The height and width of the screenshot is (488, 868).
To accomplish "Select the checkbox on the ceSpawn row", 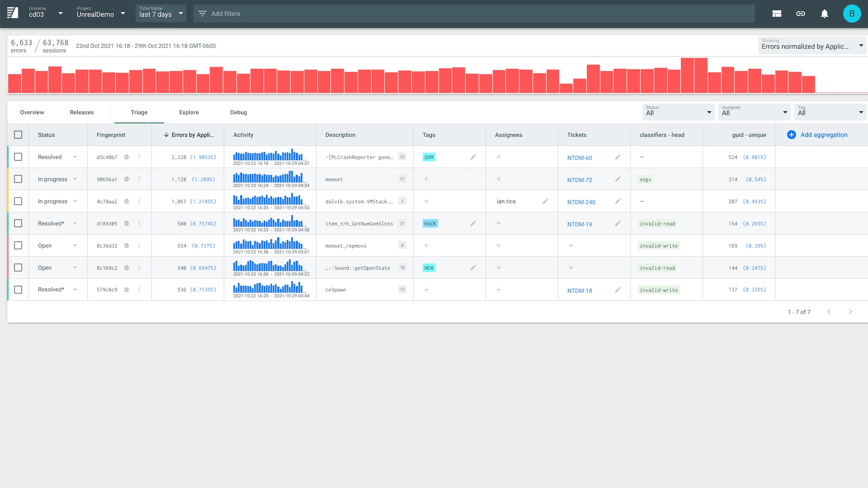I will [18, 290].
